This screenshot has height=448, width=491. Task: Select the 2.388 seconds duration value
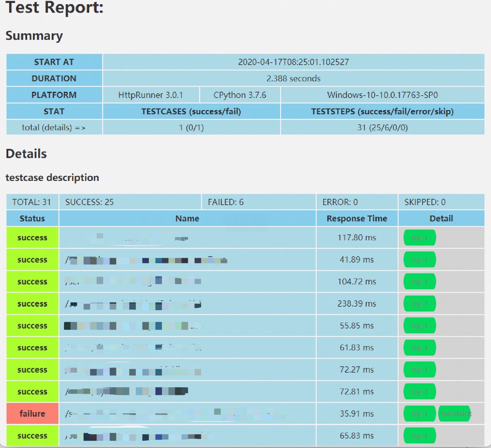(x=293, y=78)
